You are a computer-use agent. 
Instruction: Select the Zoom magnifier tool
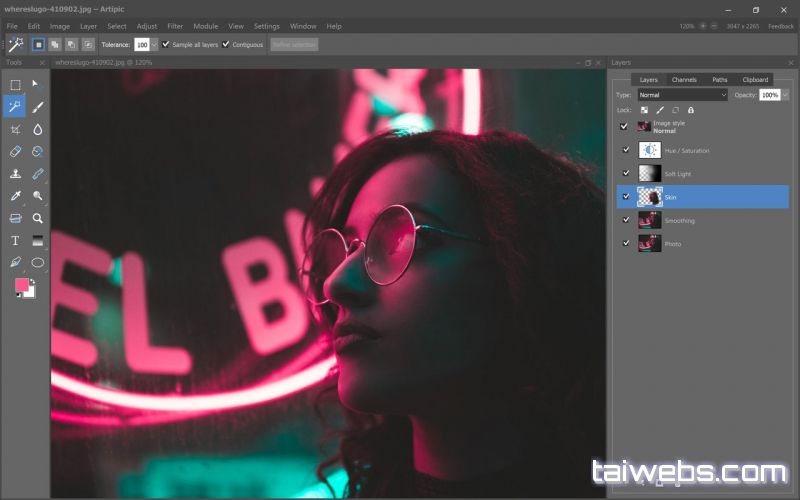click(x=38, y=218)
